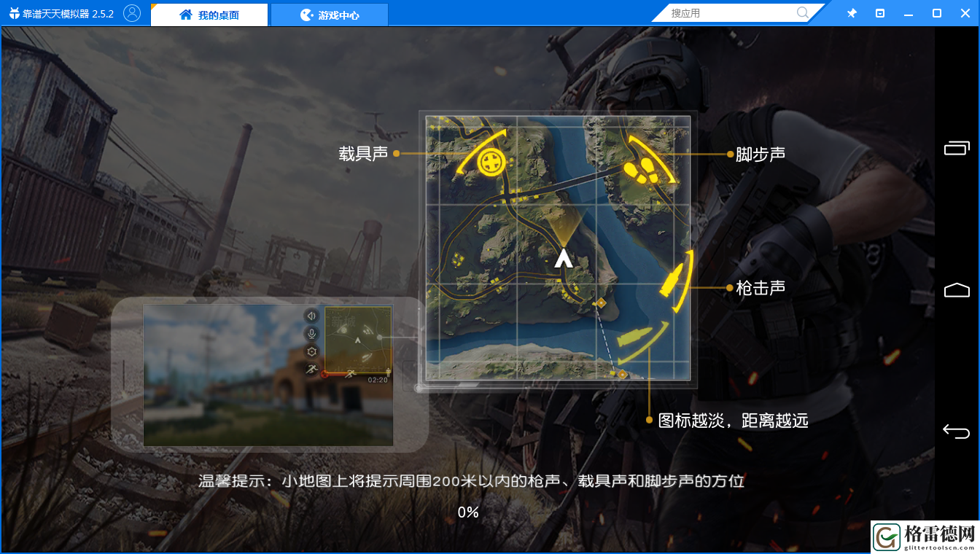Switch to the 我的桌面 tab
The width and height of the screenshot is (980, 554).
(209, 15)
